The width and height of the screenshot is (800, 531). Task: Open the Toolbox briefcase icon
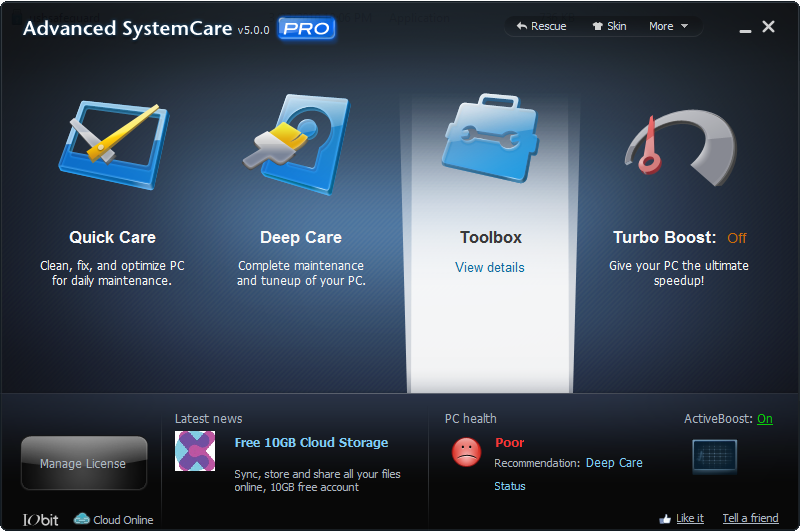(x=490, y=138)
